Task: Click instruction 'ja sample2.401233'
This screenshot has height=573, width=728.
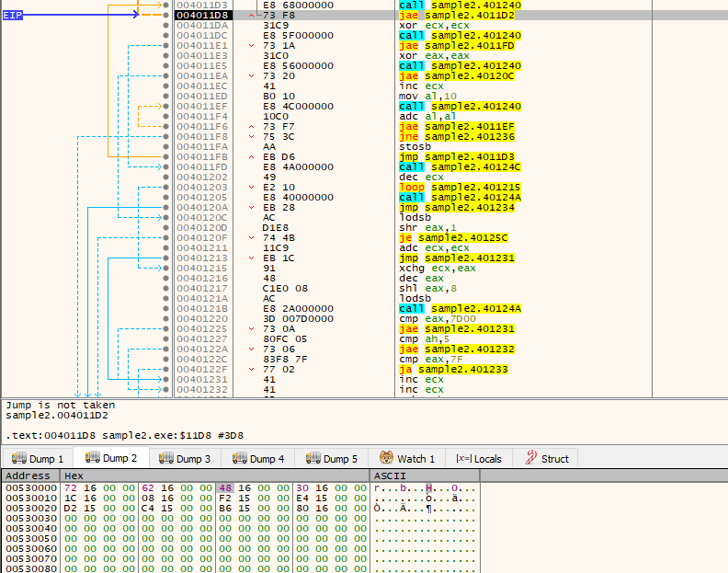Action: coord(453,370)
